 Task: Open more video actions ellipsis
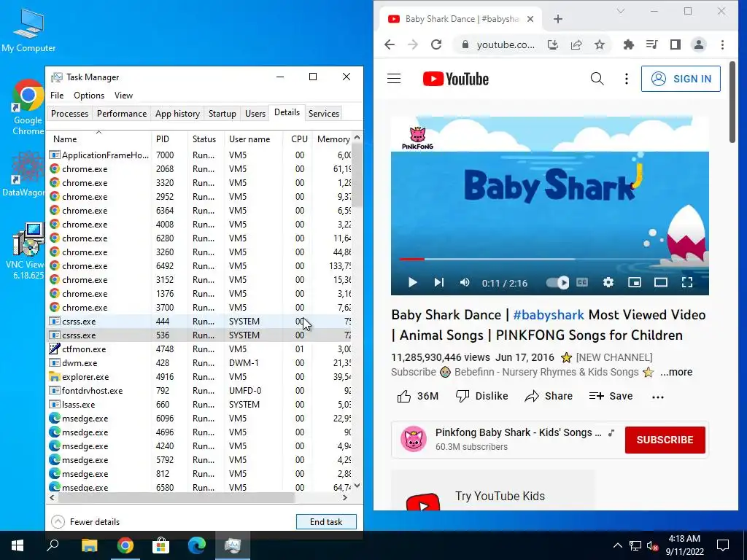click(657, 397)
